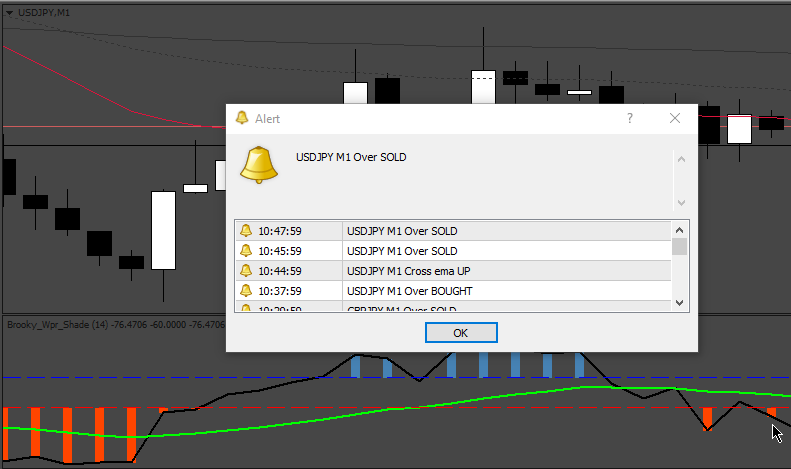Click message box scroll down arrow
This screenshot has height=469, width=791.
coord(682,203)
